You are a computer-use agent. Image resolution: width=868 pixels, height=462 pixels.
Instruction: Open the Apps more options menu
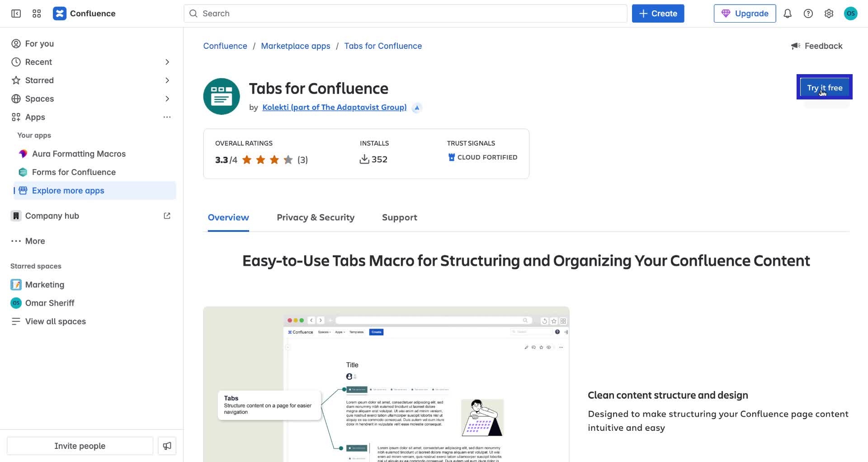coord(167,117)
